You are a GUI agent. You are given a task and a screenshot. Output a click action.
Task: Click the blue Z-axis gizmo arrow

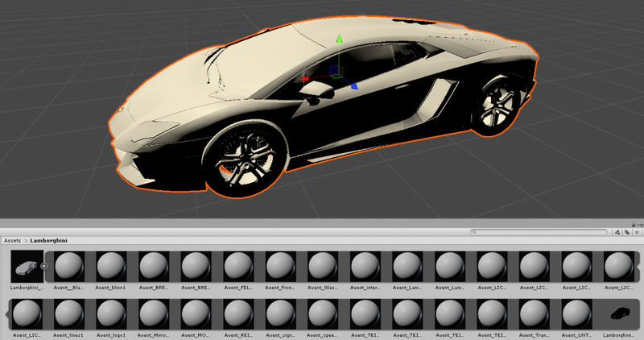354,86
